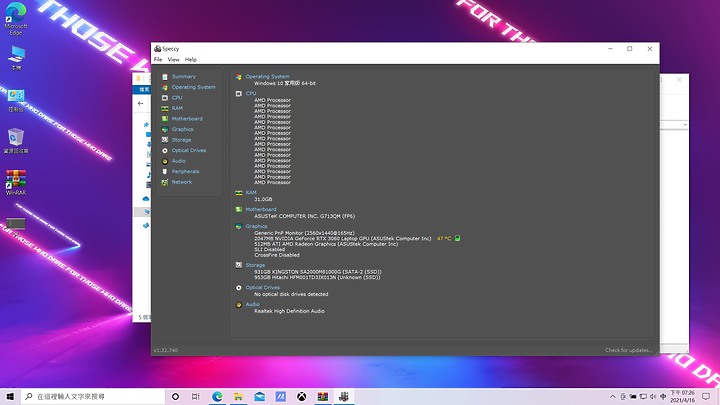This screenshot has height=405, width=720.
Task: Click the Audio speaker icon in sidebar
Action: click(x=165, y=161)
